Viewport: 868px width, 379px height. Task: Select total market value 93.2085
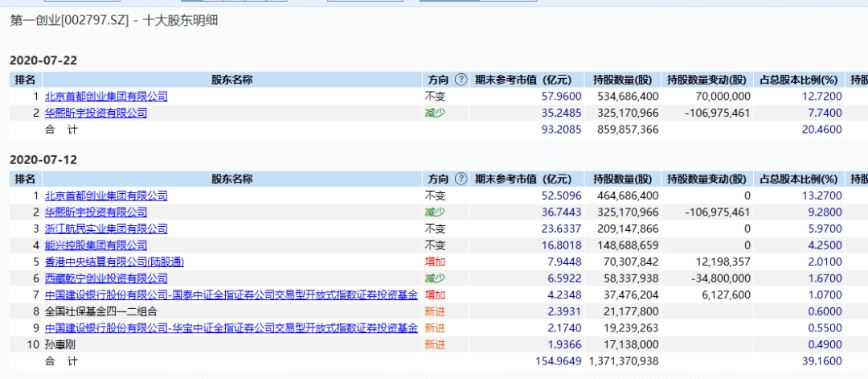point(561,130)
